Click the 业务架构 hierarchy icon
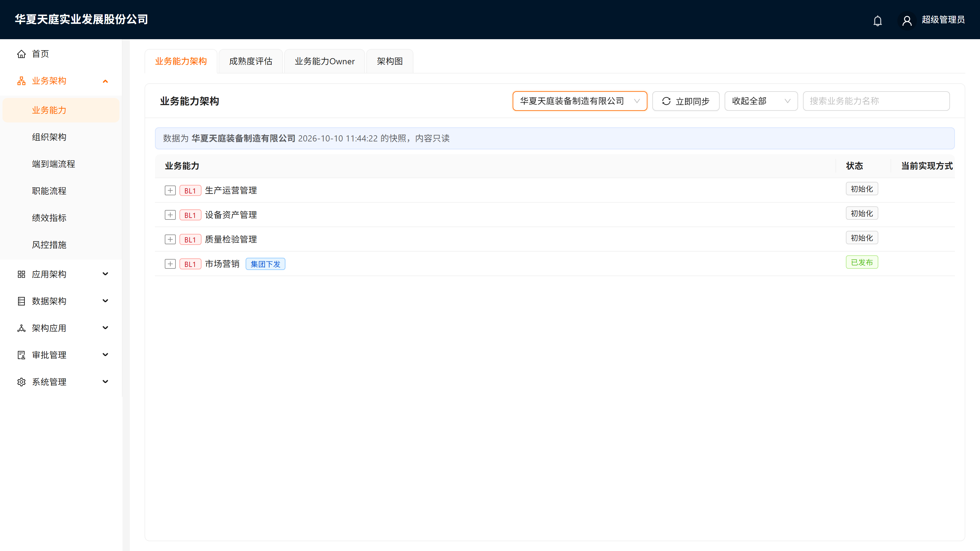980x551 pixels. coord(21,81)
